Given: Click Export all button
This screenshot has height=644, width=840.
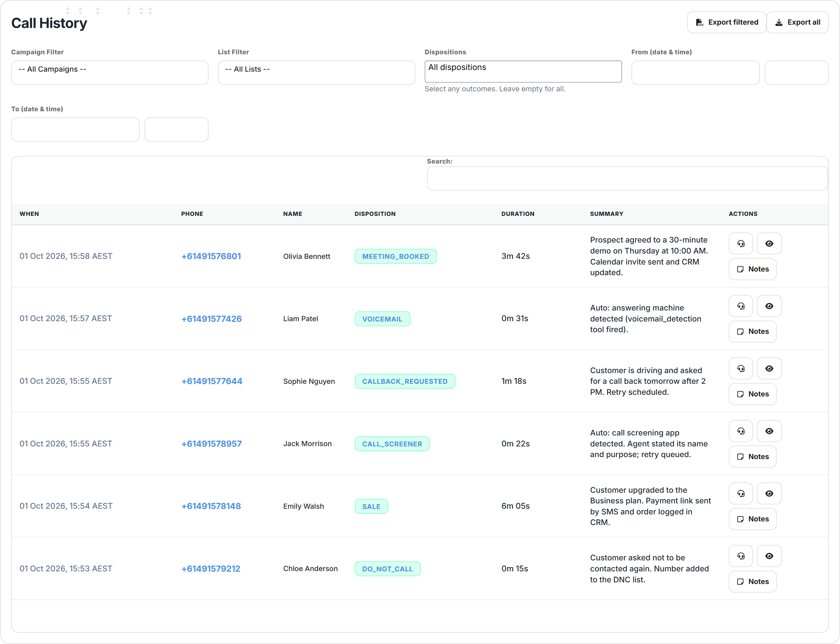Looking at the screenshot, I should point(797,22).
